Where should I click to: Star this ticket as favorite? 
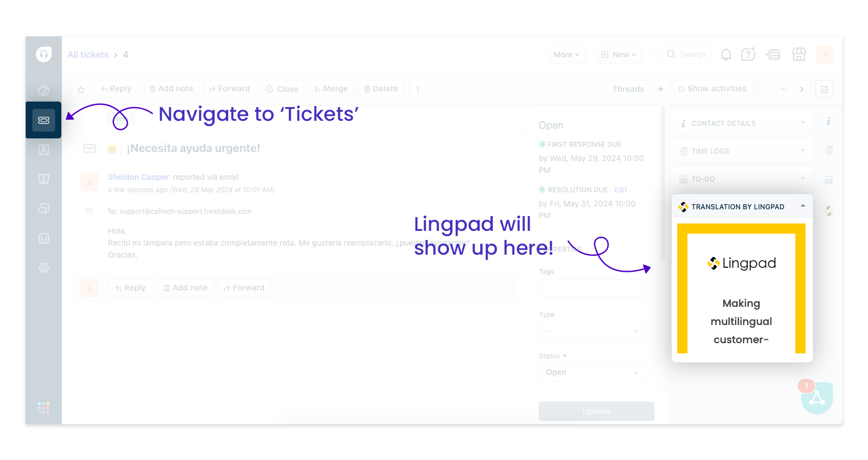point(81,89)
